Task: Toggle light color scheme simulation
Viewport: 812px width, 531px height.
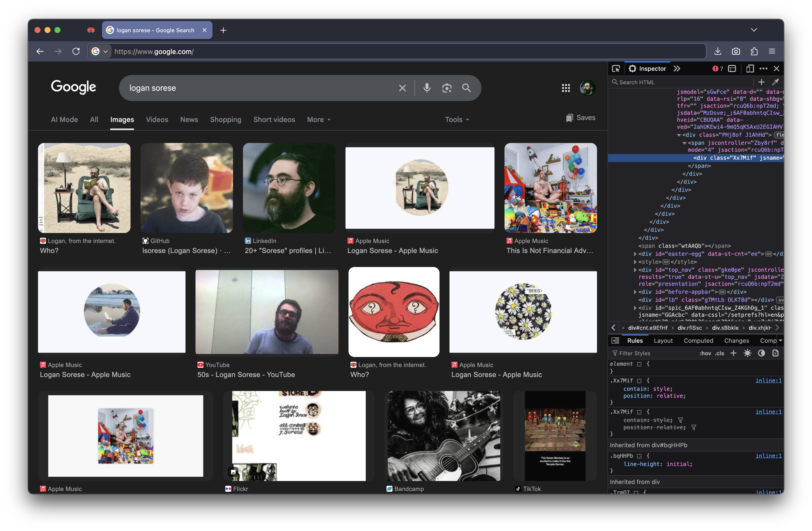Action: click(747, 353)
